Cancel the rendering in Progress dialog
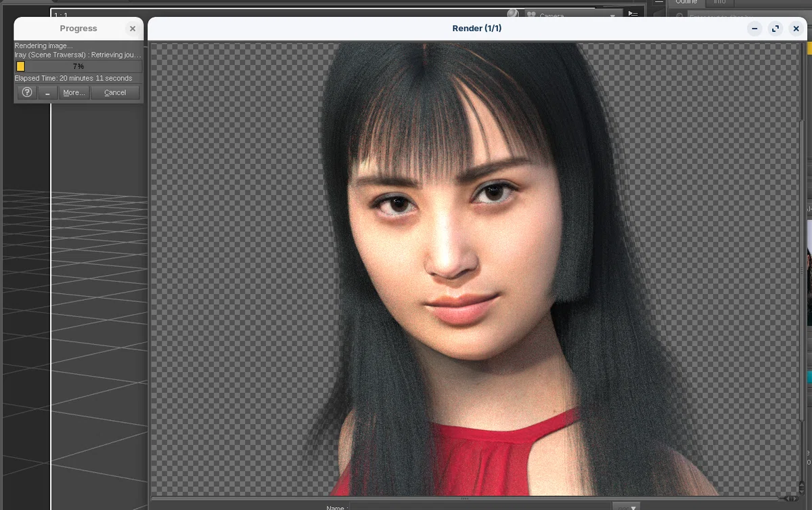 tap(115, 93)
